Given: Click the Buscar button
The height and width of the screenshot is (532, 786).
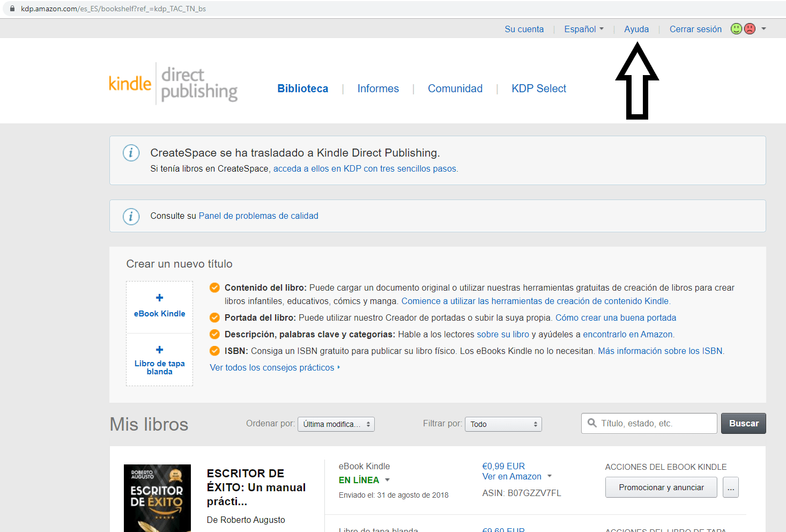Looking at the screenshot, I should pos(744,423).
